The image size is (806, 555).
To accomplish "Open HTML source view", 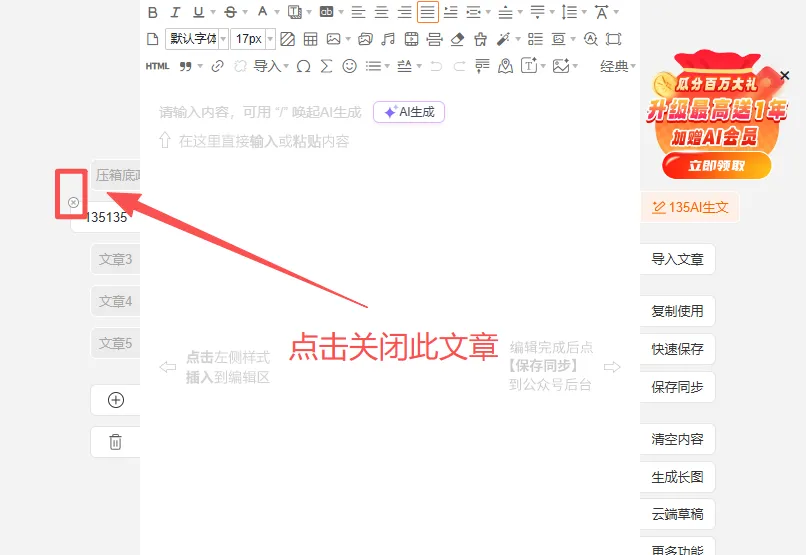I will pyautogui.click(x=157, y=66).
